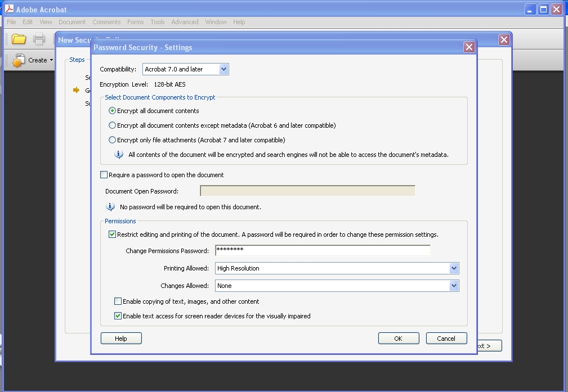This screenshot has width=568, height=392.
Task: Open the Advanced menu
Action: pyautogui.click(x=185, y=22)
